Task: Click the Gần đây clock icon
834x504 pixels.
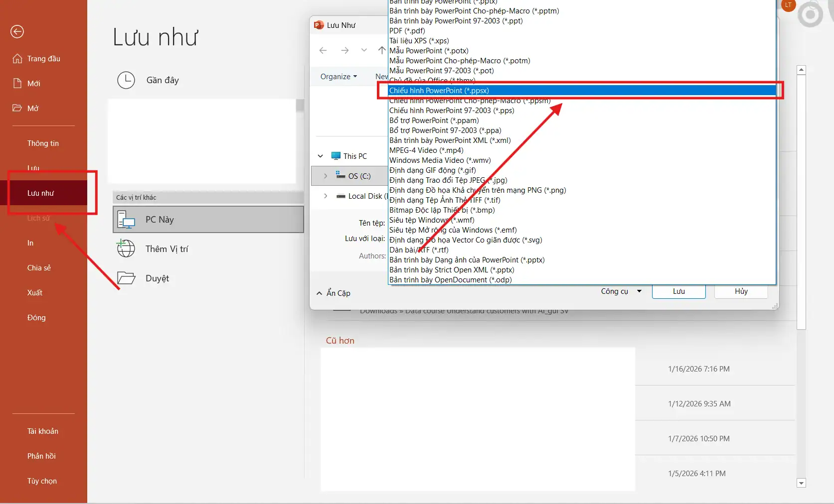Action: click(x=126, y=80)
